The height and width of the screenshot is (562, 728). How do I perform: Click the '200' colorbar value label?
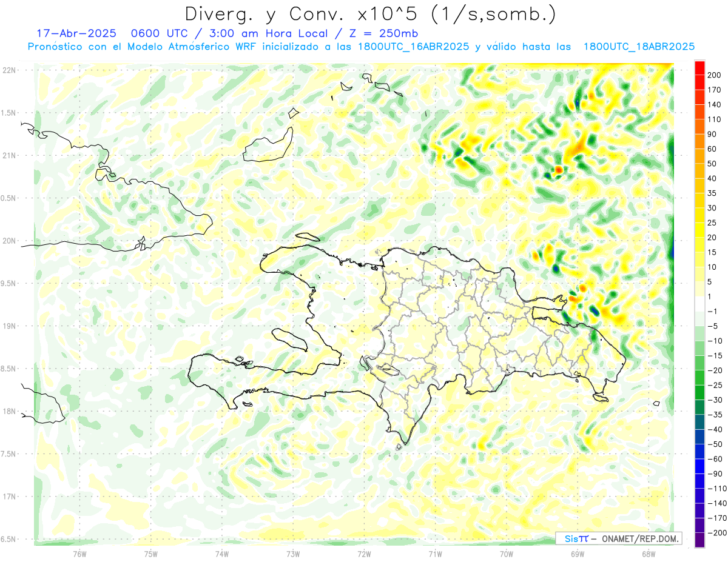[715, 75]
